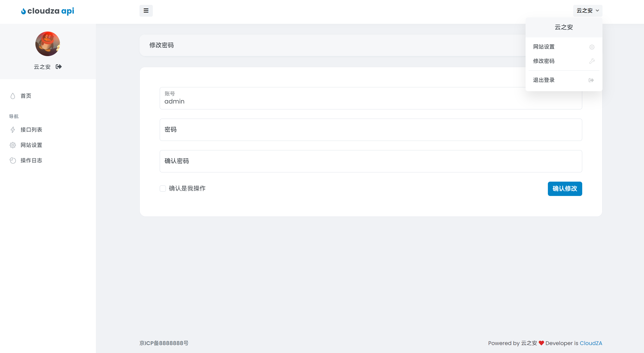This screenshot has height=353, width=644.
Task: Collapse the 云之安 user dropdown in header
Action: [x=588, y=11]
